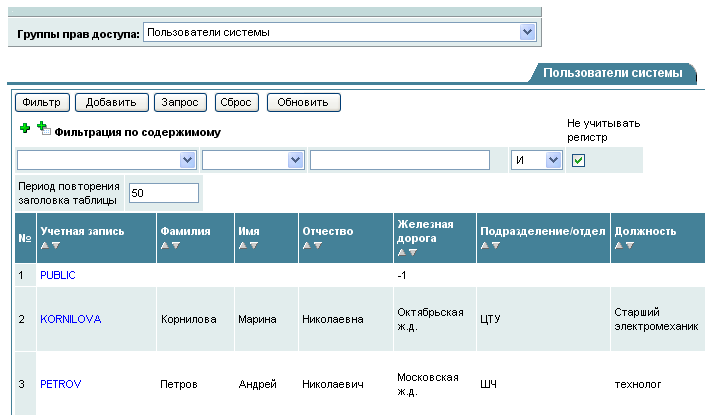Sort Учетная запись column ascending
This screenshot has width=705, height=415.
(45, 245)
